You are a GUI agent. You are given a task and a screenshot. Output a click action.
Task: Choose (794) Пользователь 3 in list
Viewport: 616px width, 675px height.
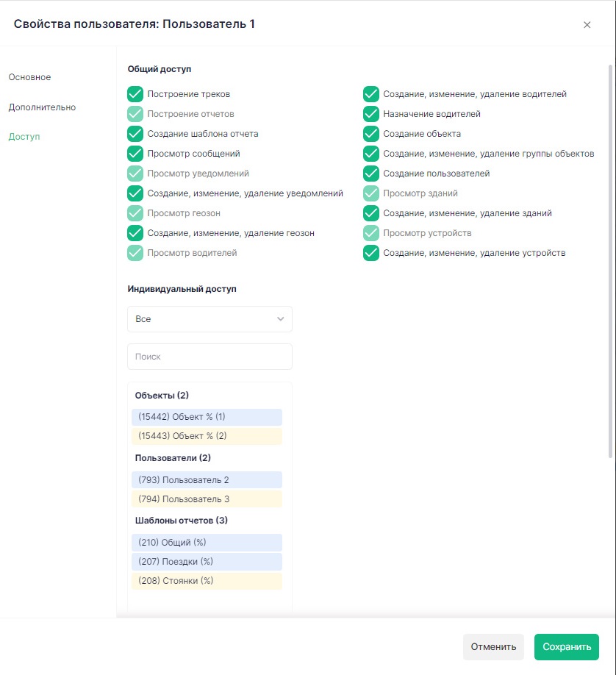click(207, 499)
